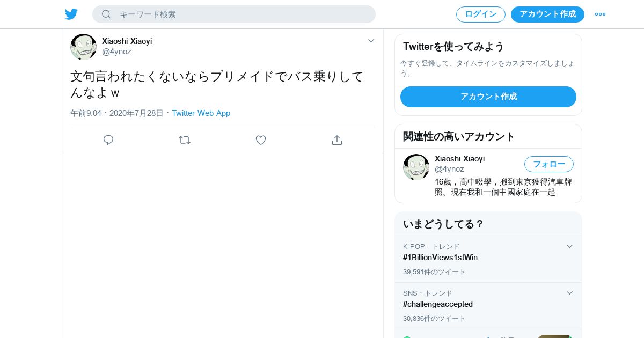Viewport: 644px width, 338px height.
Task: Click the ログイン button
Action: point(481,14)
